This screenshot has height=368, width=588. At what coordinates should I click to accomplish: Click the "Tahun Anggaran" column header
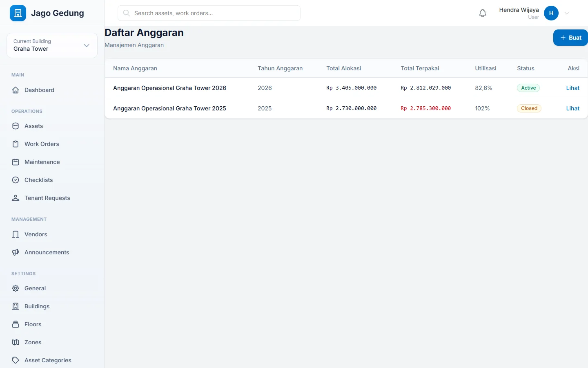(x=280, y=68)
